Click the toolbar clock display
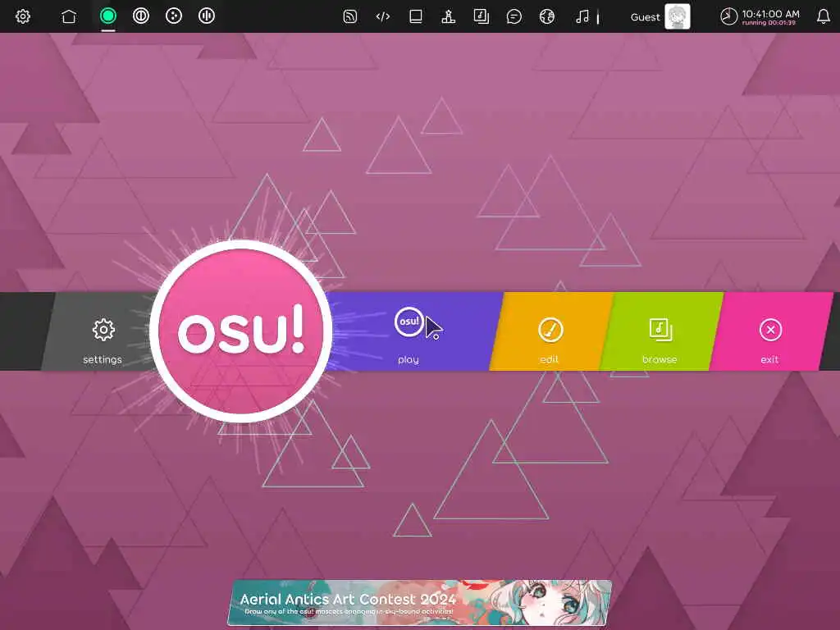Screen dimensions: 840x630 coord(760,16)
